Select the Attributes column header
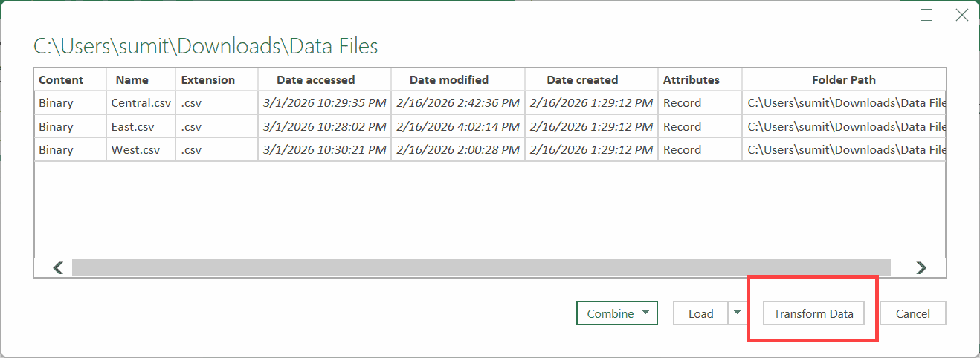The height and width of the screenshot is (358, 980). click(700, 79)
